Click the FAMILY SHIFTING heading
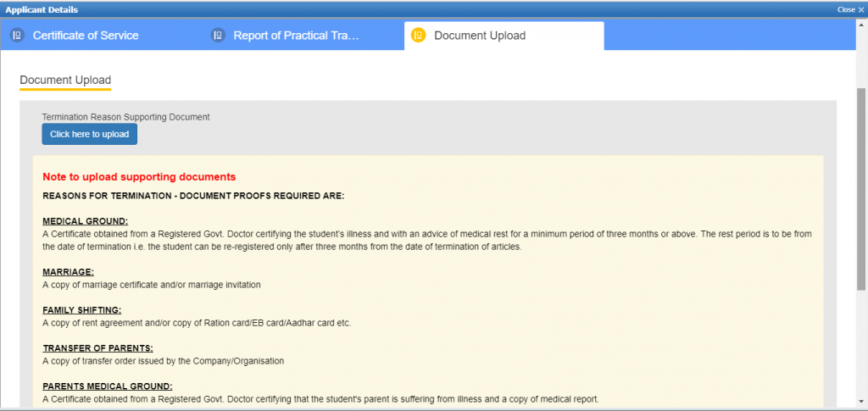Image resolution: width=868 pixels, height=411 pixels. point(81,310)
